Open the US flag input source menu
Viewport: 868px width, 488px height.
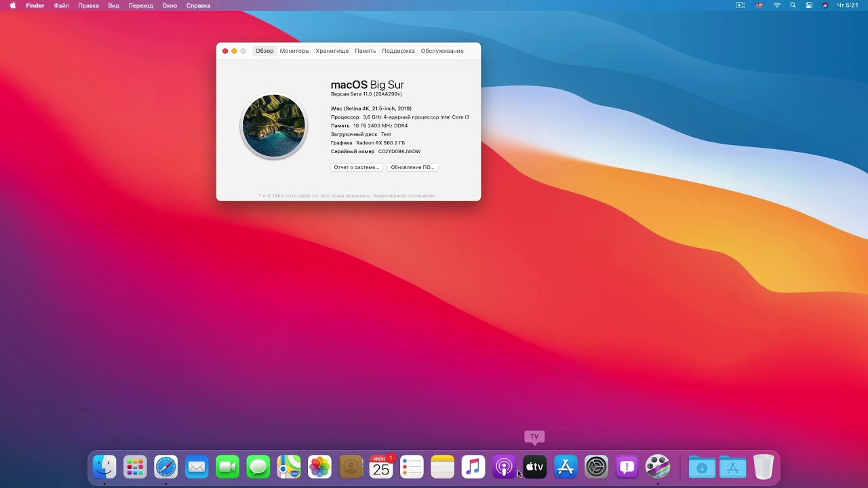[759, 5]
